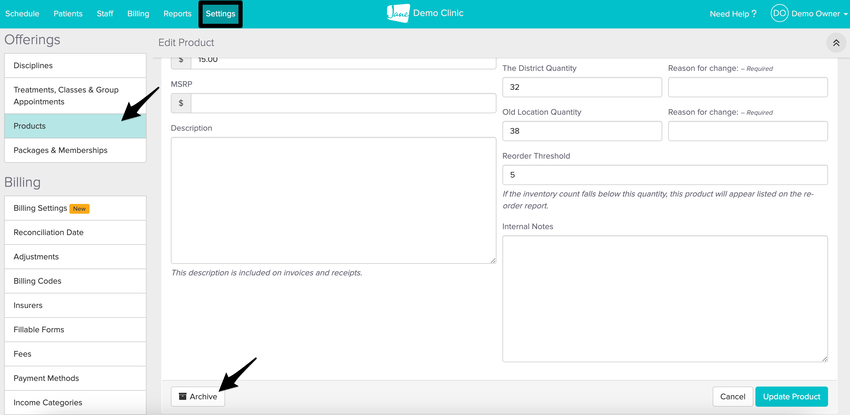The width and height of the screenshot is (850, 415).
Task: Open Adjustments in Billing sidebar
Action: [75, 257]
